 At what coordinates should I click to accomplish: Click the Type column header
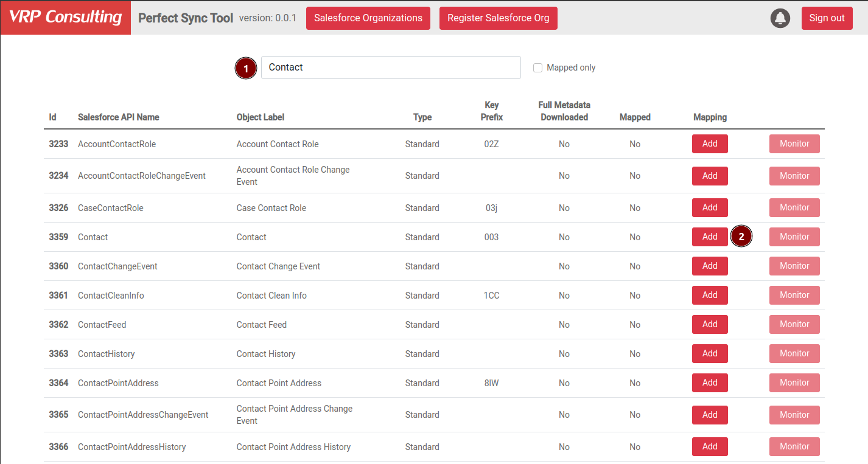422,117
